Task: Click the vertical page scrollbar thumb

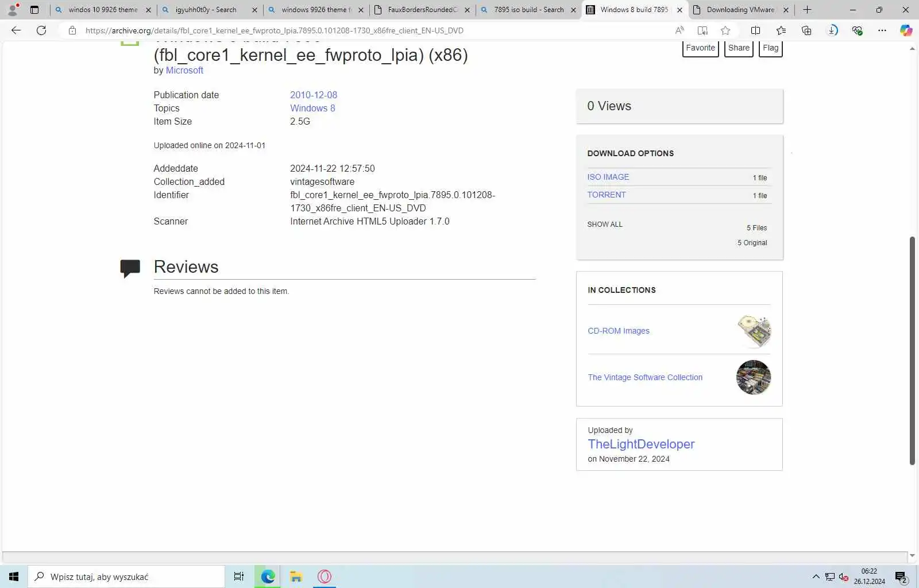Action: 912,350
